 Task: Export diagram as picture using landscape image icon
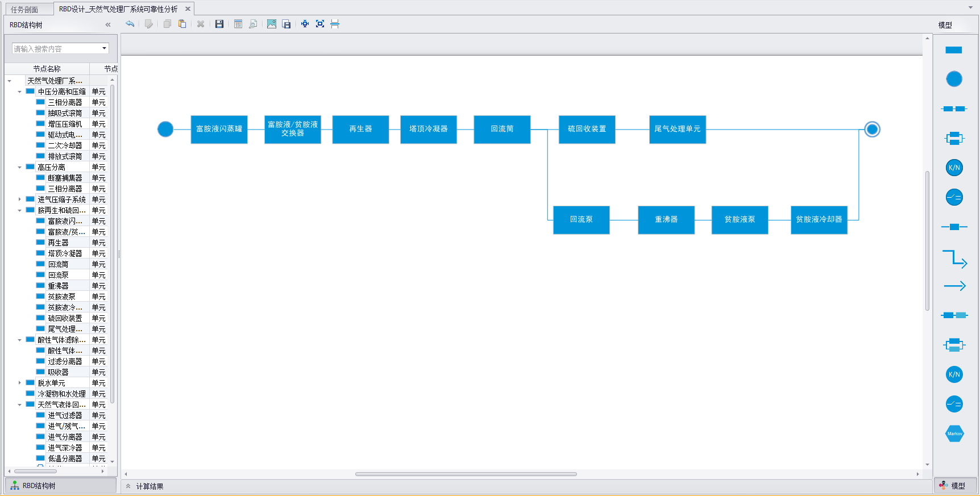point(272,24)
